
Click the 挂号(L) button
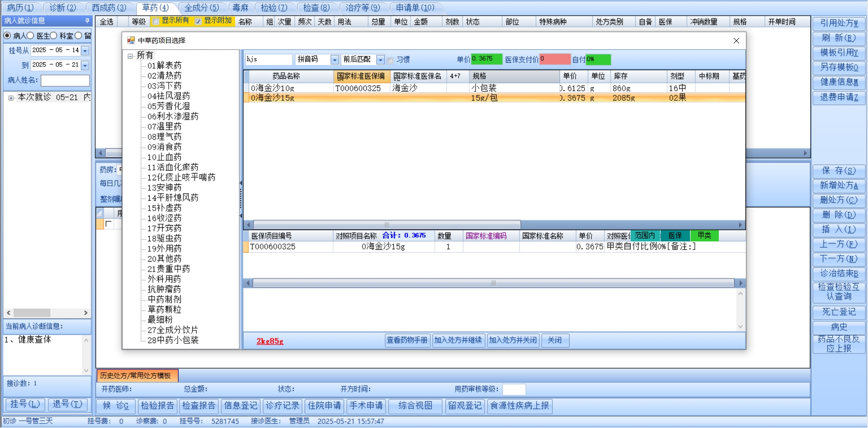coord(25,404)
